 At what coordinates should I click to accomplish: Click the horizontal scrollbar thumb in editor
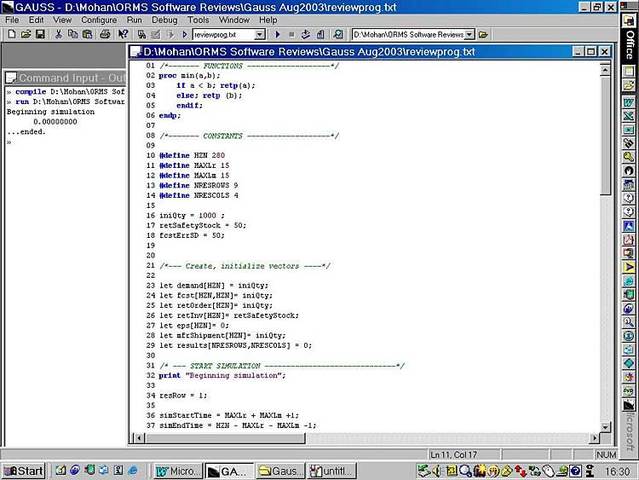coord(225,438)
